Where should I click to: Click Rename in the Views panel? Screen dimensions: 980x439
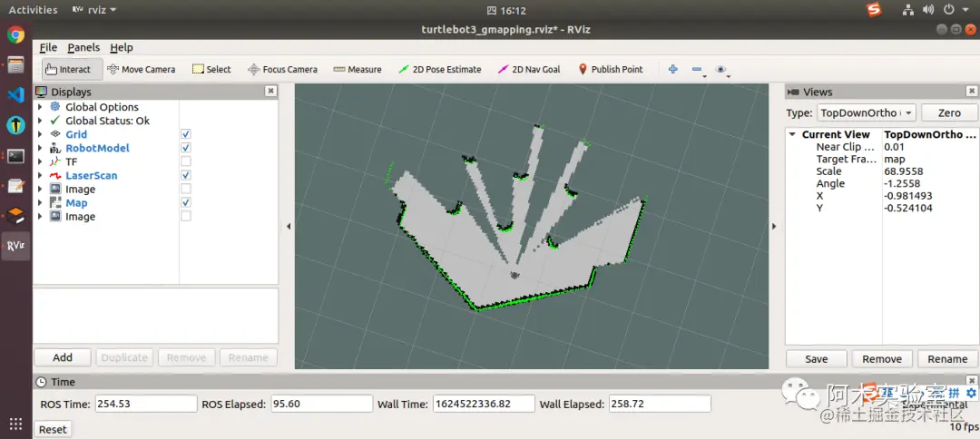947,359
